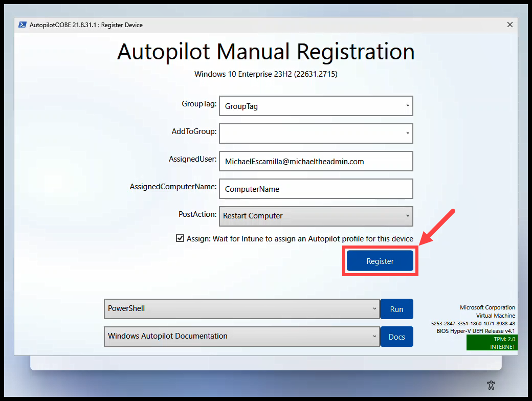The image size is (532, 401).
Task: Open the PostAction dropdown showing Restart Computer
Action: [408, 216]
